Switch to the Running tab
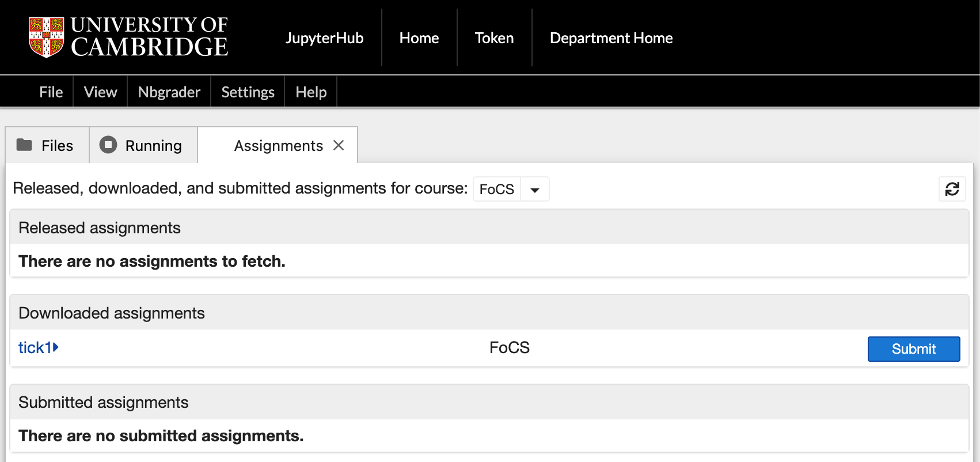This screenshot has height=462, width=980. click(153, 146)
